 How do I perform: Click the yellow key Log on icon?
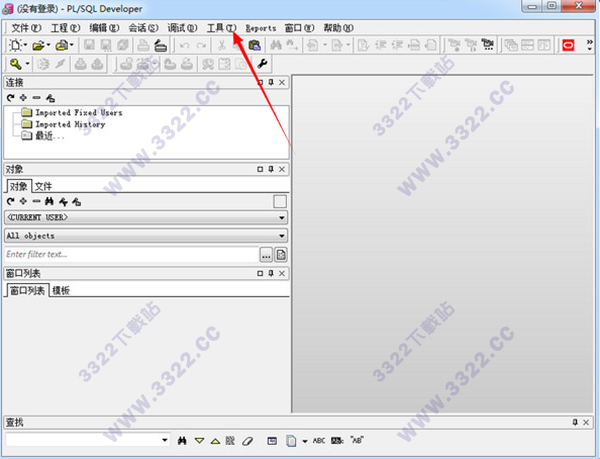click(x=15, y=64)
